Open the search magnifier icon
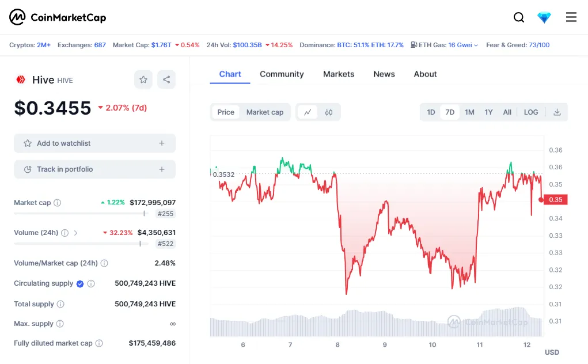 [519, 17]
